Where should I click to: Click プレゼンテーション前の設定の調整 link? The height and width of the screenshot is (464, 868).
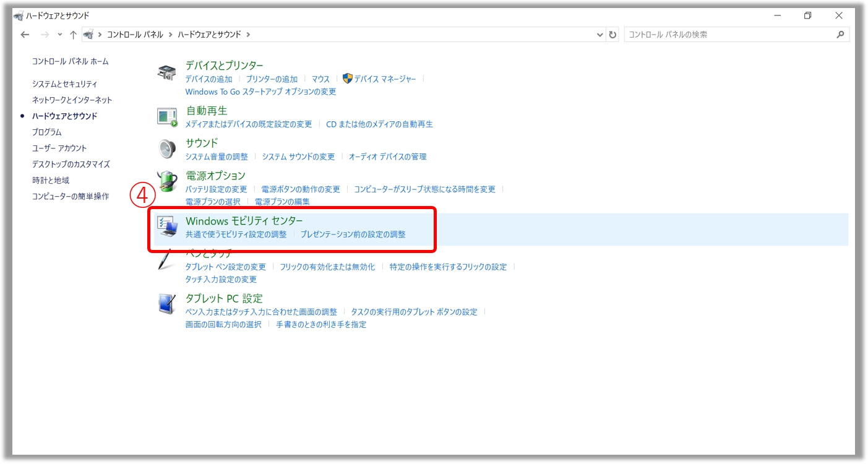point(353,234)
